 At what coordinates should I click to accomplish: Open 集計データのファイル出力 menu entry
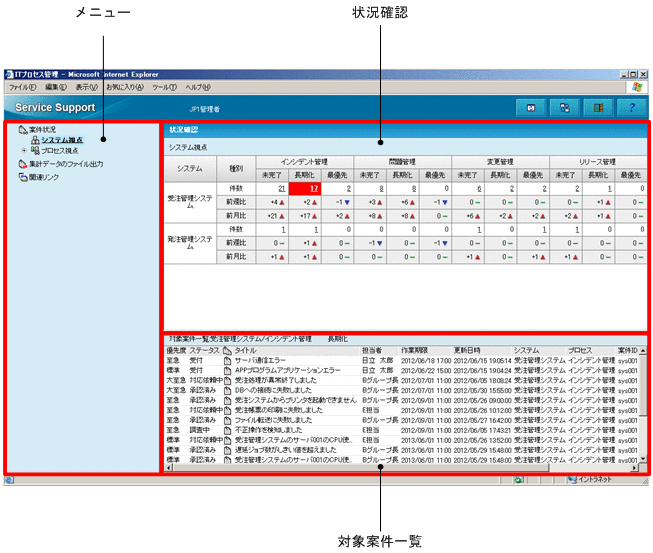coord(66,164)
